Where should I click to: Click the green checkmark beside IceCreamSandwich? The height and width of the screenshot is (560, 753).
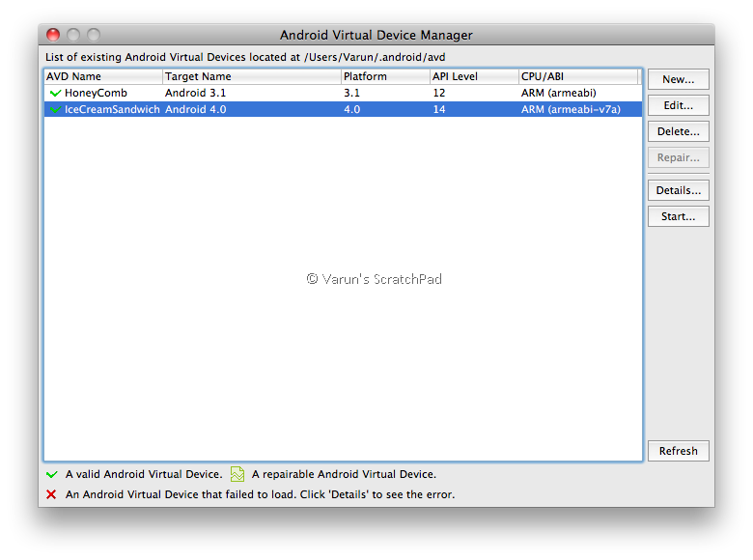coord(55,109)
